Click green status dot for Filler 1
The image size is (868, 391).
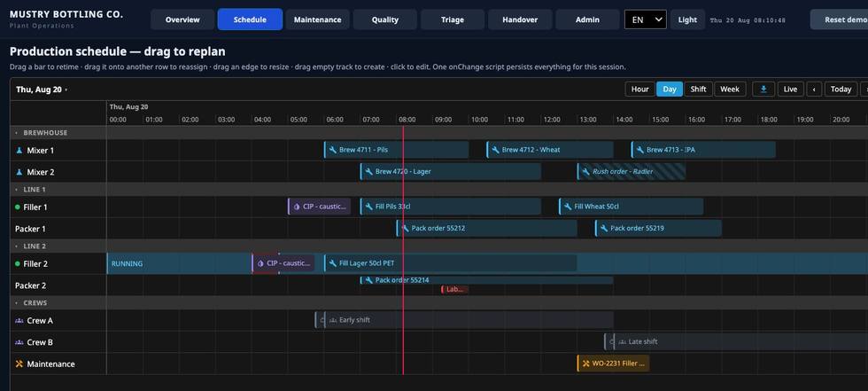tap(18, 207)
